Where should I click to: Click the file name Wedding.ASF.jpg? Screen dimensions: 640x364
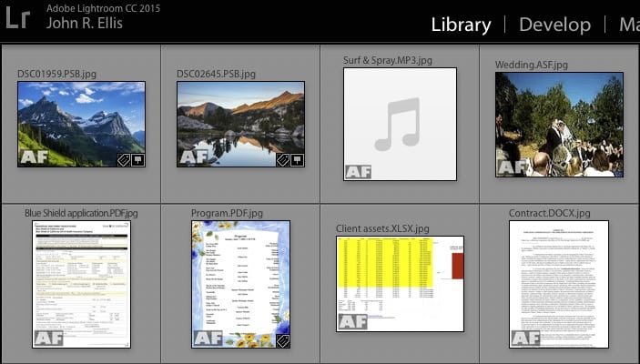point(532,65)
